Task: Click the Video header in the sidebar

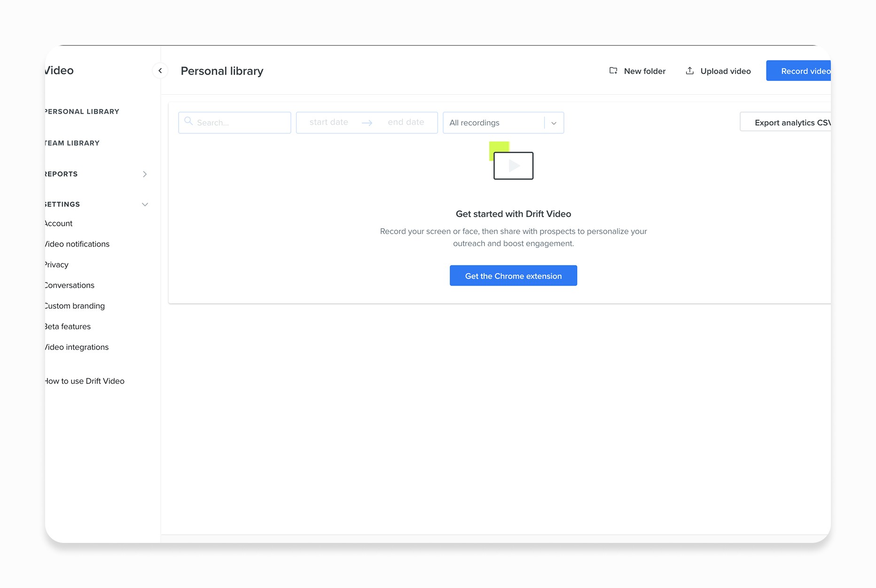Action: pos(59,70)
